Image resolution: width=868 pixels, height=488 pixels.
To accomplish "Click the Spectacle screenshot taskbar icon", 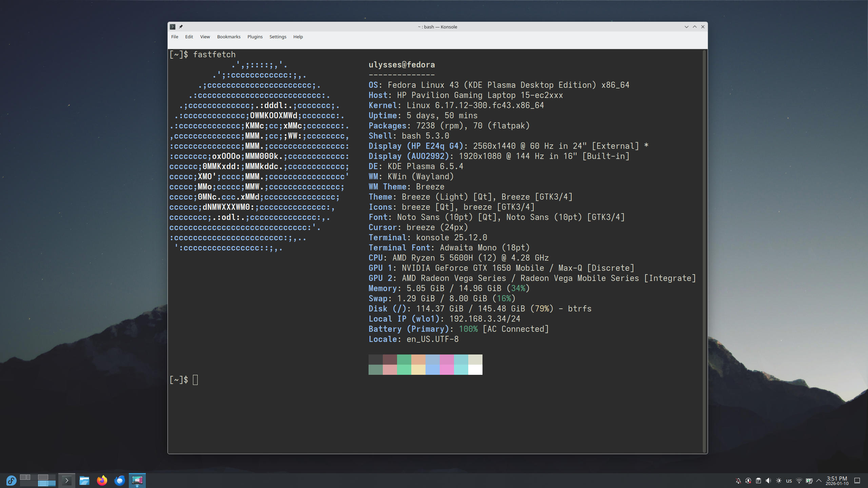I will point(137,480).
